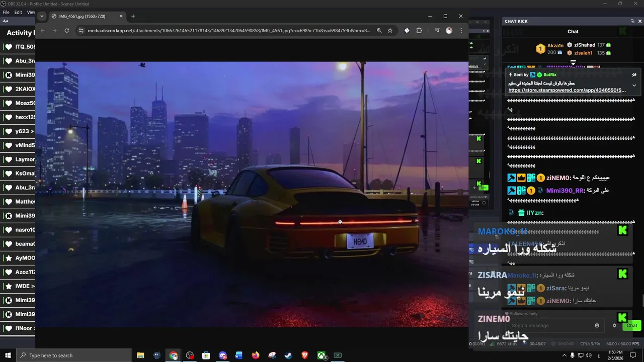Select the hexx125 activity row
The image size is (644, 362).
point(18,117)
